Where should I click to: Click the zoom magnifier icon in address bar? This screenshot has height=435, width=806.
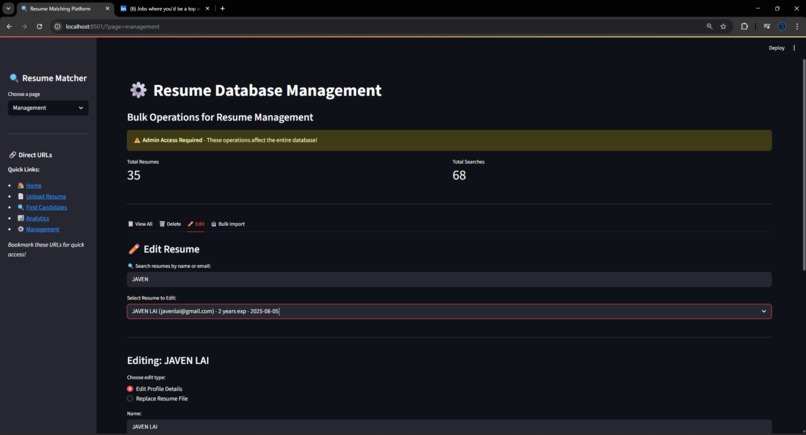coord(709,26)
